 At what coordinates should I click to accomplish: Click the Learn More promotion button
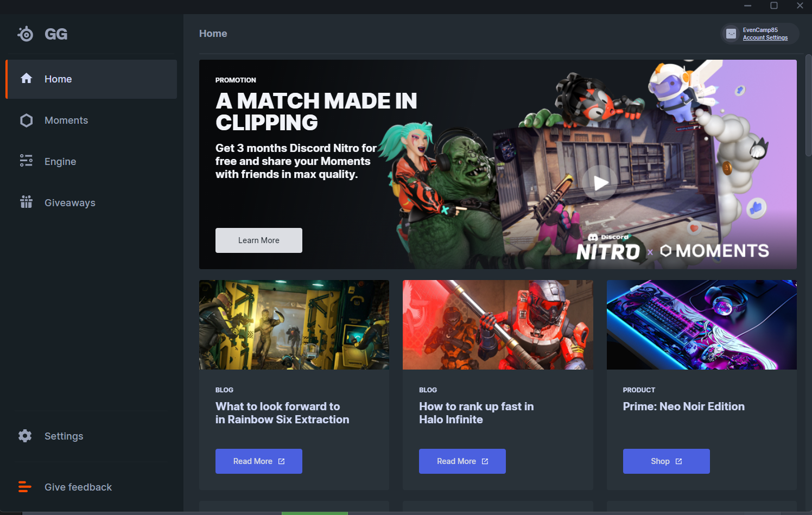pos(259,240)
